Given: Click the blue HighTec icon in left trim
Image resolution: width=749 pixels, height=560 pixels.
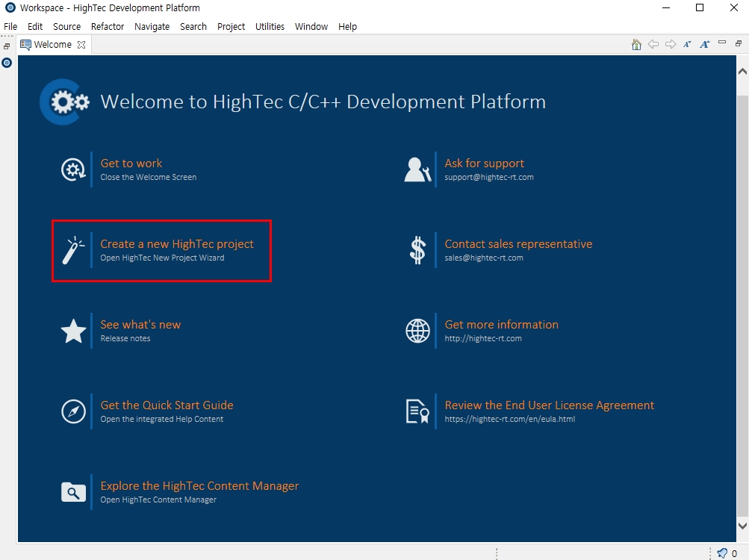Looking at the screenshot, I should pos(7,63).
